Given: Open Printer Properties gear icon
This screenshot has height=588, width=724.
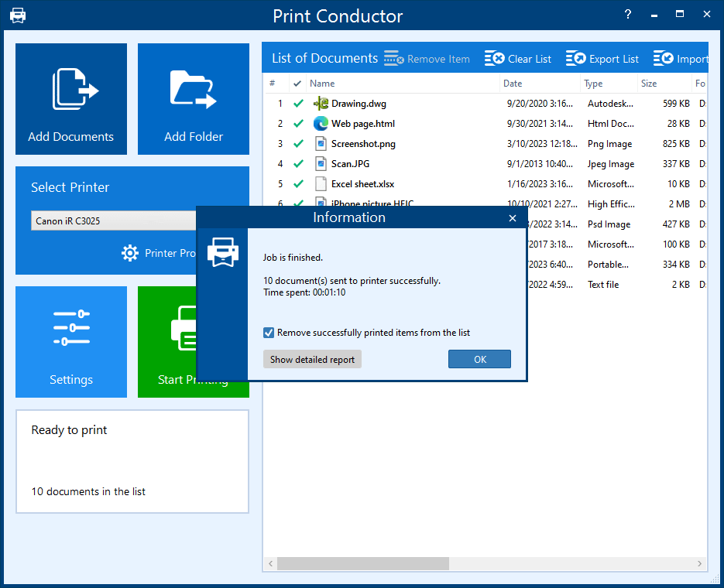Looking at the screenshot, I should (130, 253).
